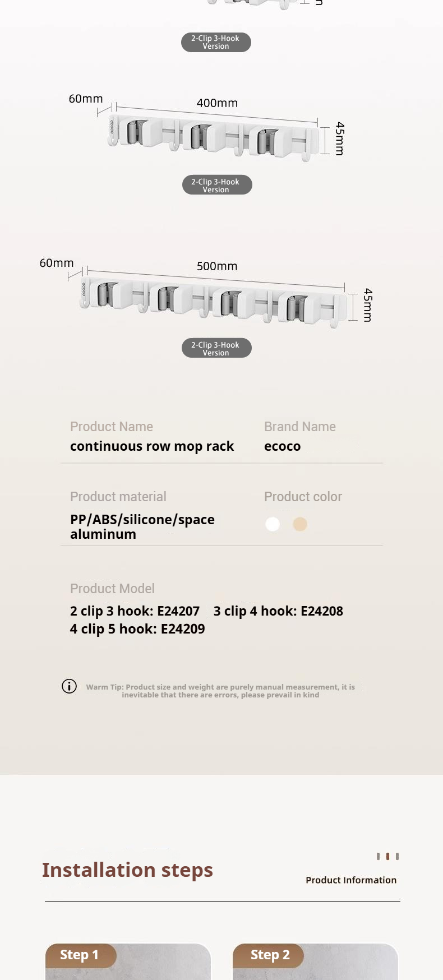
Task: Click the 500mm mop rack image
Action: (x=213, y=303)
